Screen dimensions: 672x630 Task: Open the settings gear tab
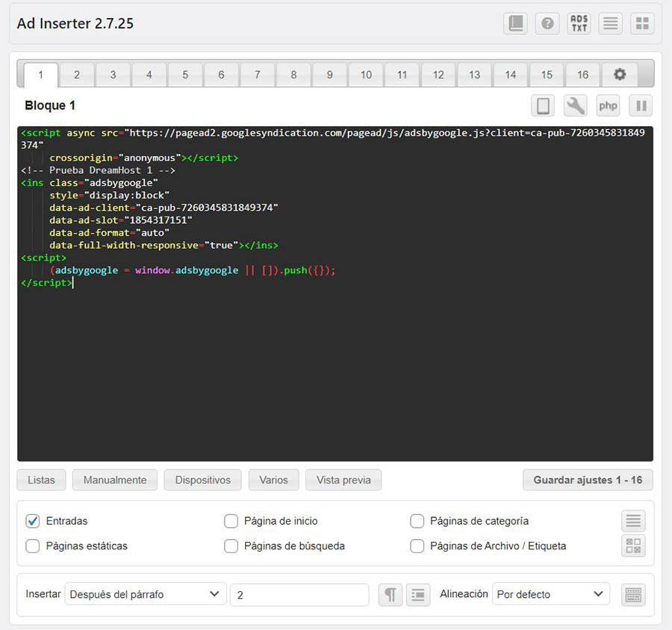[x=620, y=75]
